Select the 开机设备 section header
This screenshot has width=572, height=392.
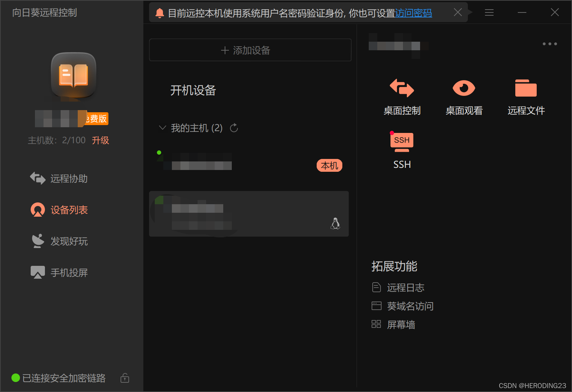(x=193, y=91)
